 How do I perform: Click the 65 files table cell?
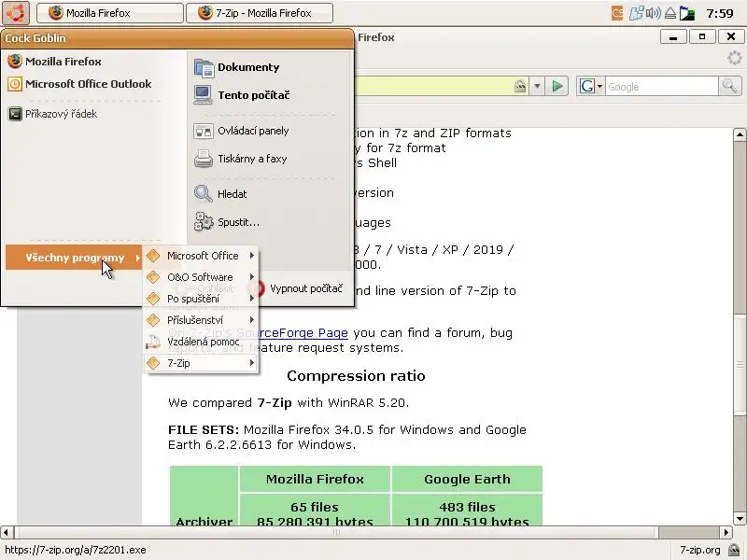[315, 510]
